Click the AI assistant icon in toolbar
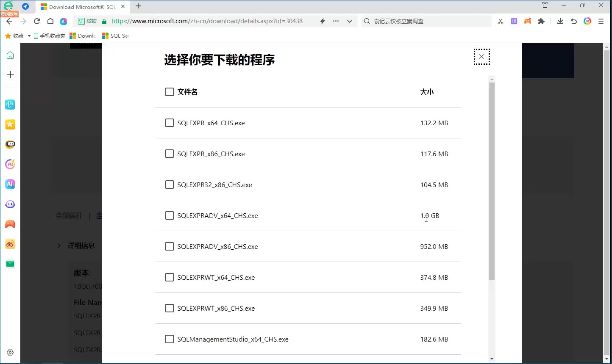 pos(587,21)
